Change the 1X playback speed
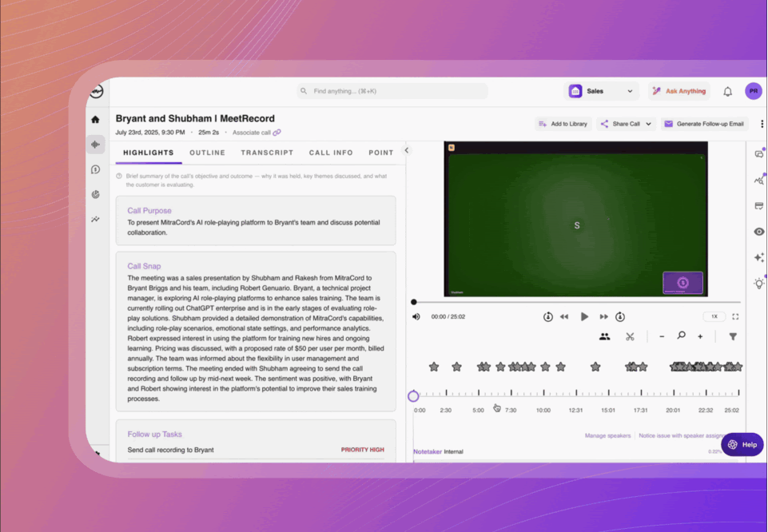 (x=714, y=316)
